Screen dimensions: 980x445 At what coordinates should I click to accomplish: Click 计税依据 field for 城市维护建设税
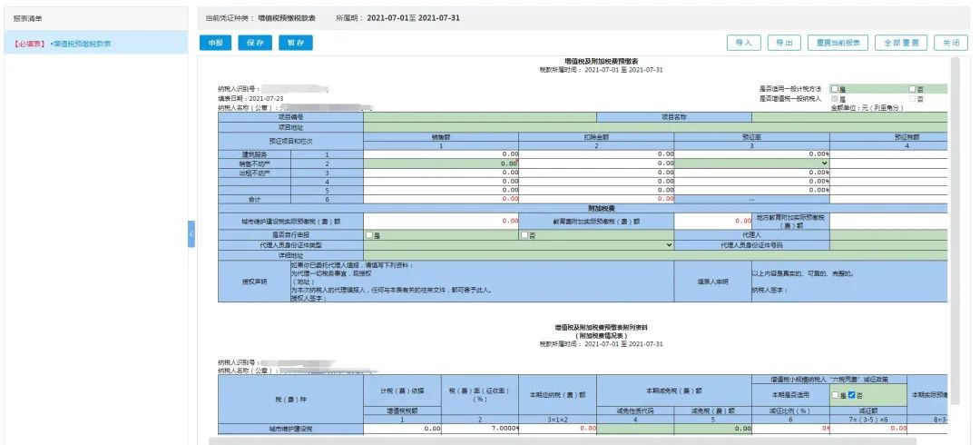(402, 429)
